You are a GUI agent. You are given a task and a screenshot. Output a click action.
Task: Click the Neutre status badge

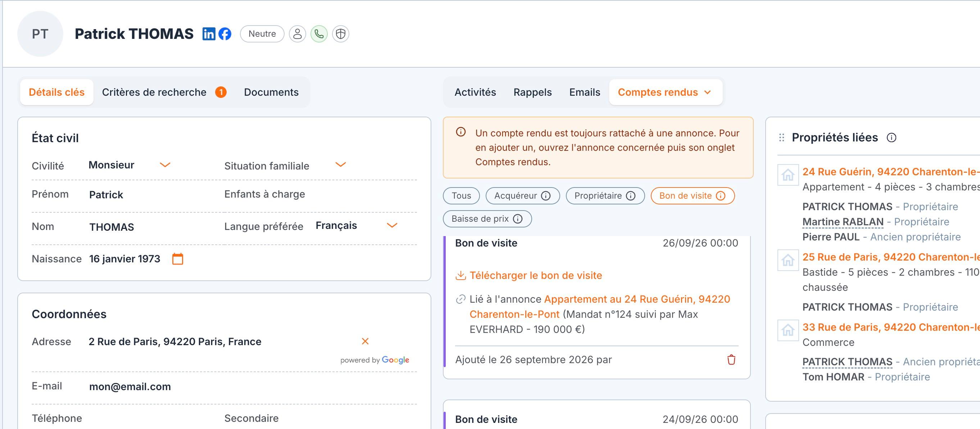click(262, 34)
